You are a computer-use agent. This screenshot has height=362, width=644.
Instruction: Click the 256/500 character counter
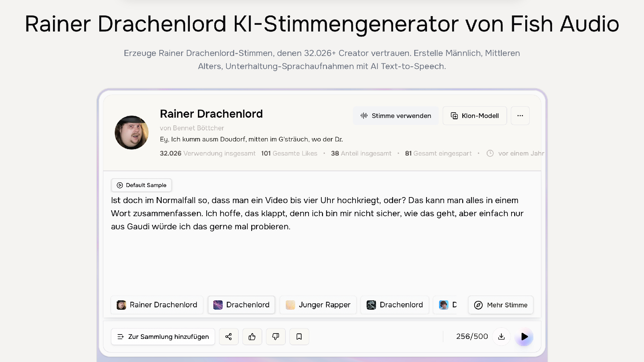(472, 337)
